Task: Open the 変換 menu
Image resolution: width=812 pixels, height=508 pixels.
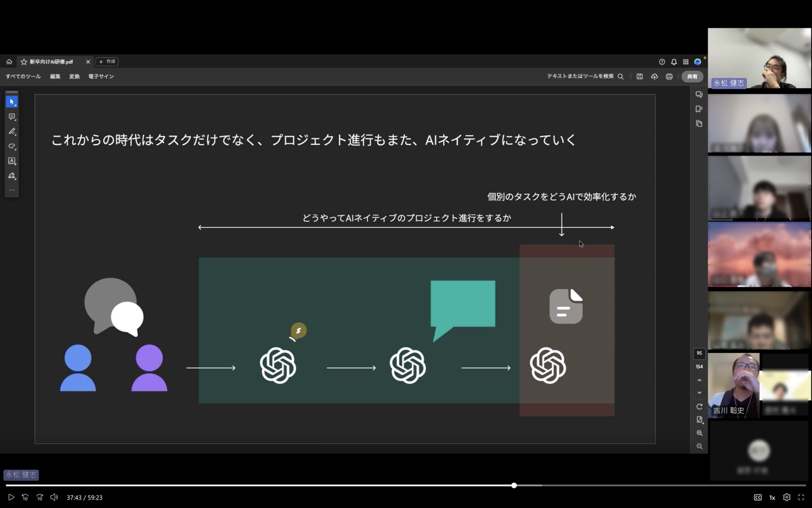Action: point(74,77)
